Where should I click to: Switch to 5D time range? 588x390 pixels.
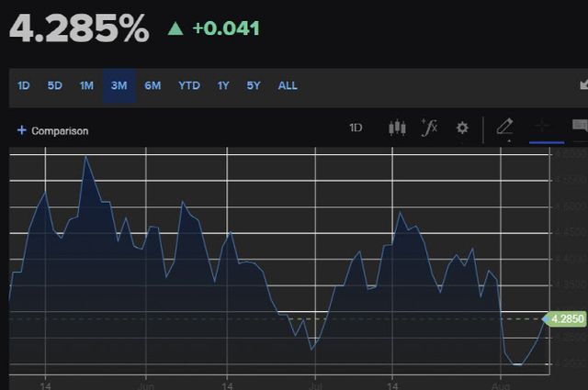point(54,85)
